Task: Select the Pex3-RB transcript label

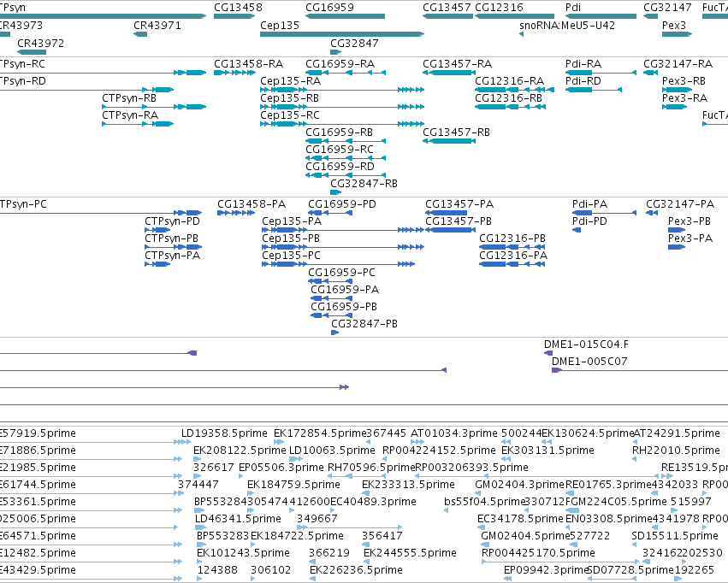Action: point(684,81)
